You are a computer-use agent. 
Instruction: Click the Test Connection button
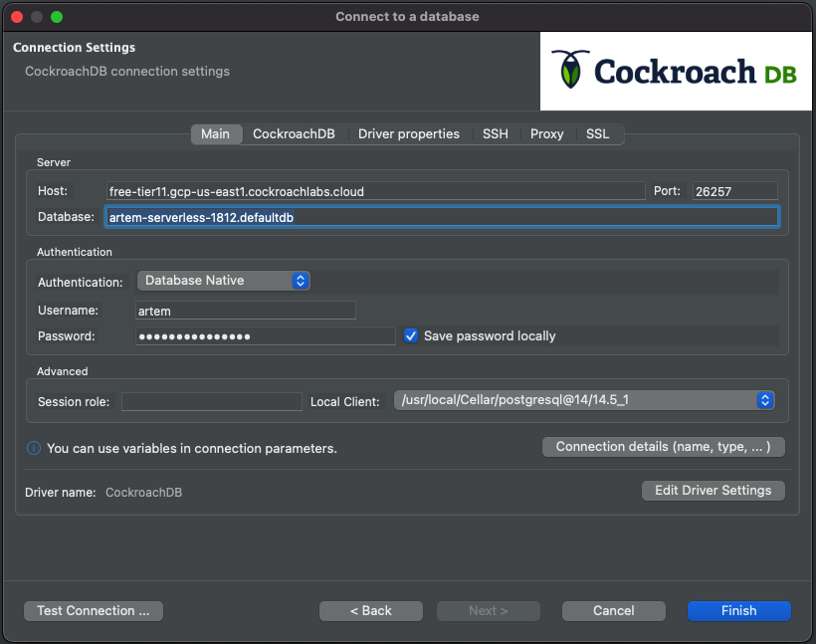click(x=94, y=611)
